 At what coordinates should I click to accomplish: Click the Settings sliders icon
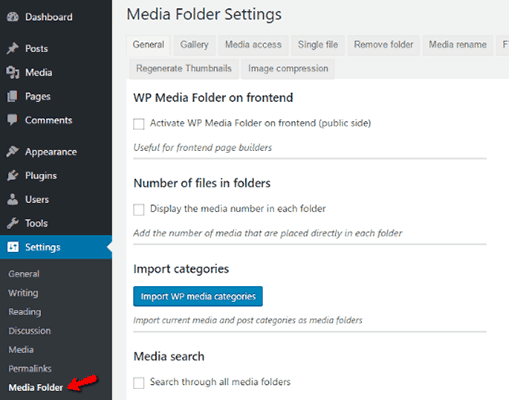[x=13, y=247]
